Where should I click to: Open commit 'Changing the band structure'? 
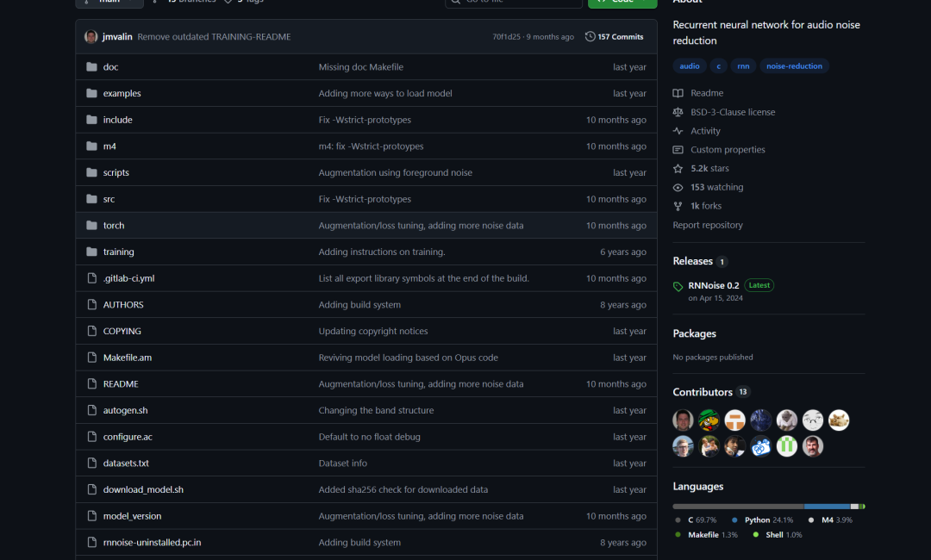coord(376,410)
